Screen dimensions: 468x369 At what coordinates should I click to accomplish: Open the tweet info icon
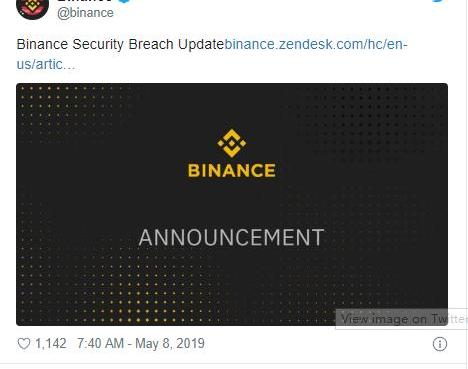pyautogui.click(x=440, y=344)
